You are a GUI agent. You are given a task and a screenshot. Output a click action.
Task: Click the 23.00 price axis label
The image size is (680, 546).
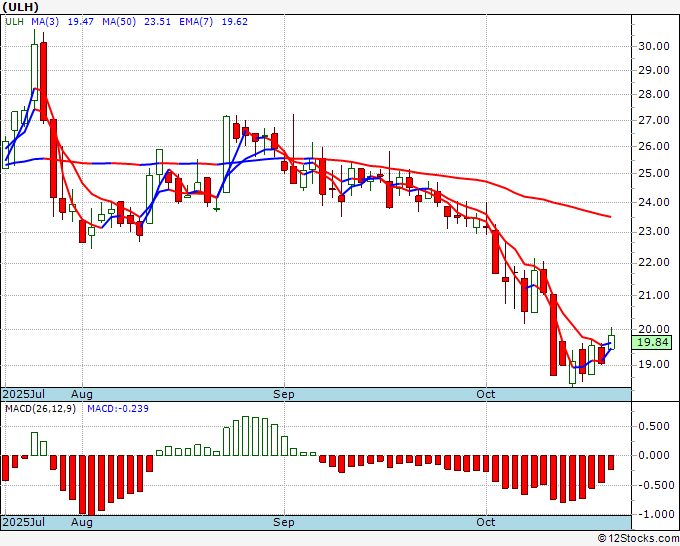654,232
